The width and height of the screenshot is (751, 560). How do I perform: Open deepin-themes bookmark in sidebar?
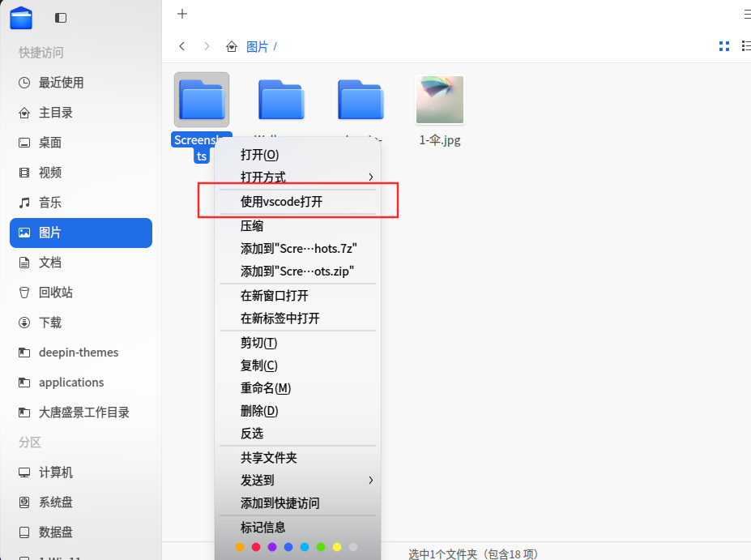pyautogui.click(x=81, y=353)
